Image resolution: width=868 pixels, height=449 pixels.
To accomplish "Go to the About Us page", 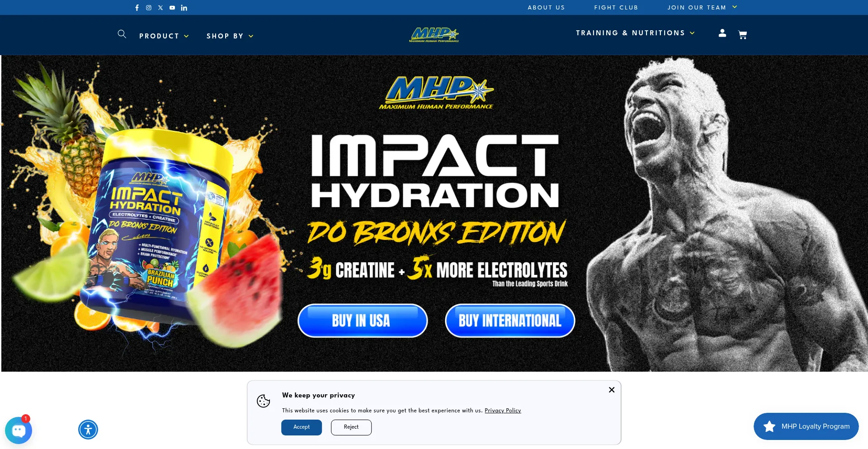I will click(546, 8).
